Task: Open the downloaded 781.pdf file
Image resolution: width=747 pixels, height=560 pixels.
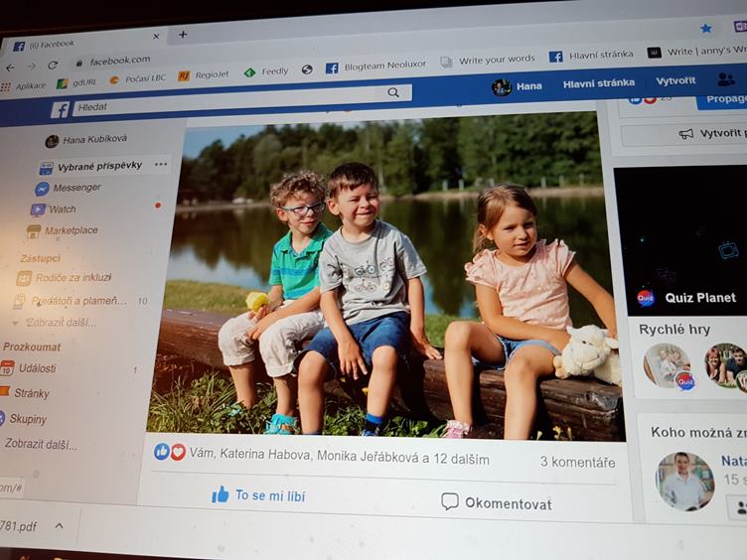Action: coord(19,525)
